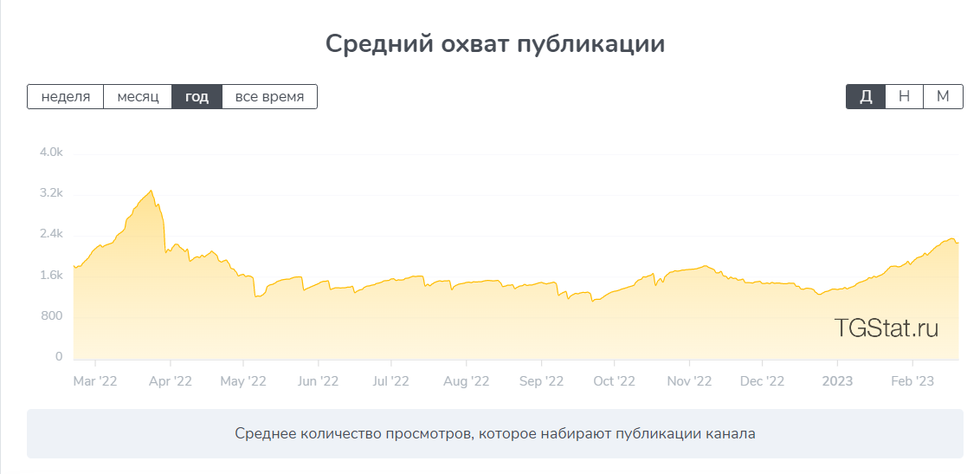Click the Mar '22 axis label

tap(95, 380)
